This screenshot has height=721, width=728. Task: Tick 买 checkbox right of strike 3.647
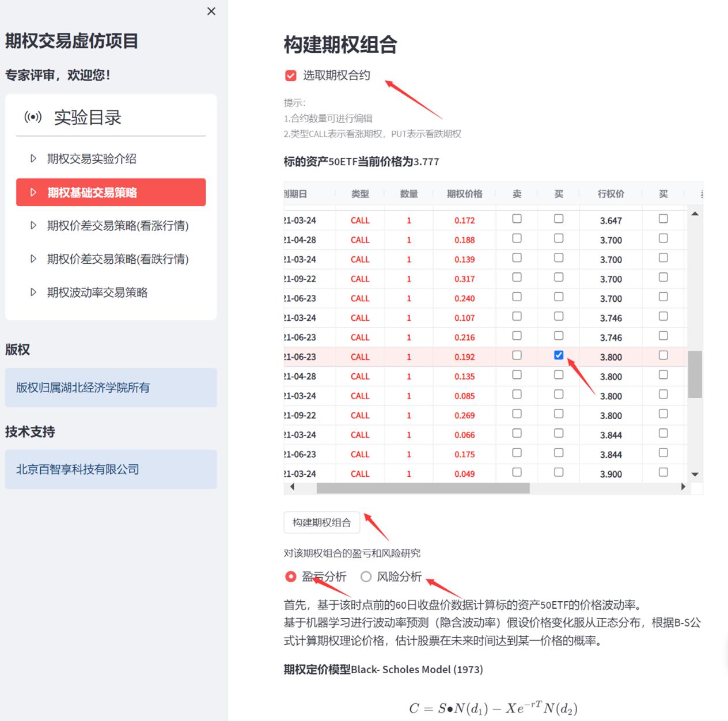click(x=663, y=219)
